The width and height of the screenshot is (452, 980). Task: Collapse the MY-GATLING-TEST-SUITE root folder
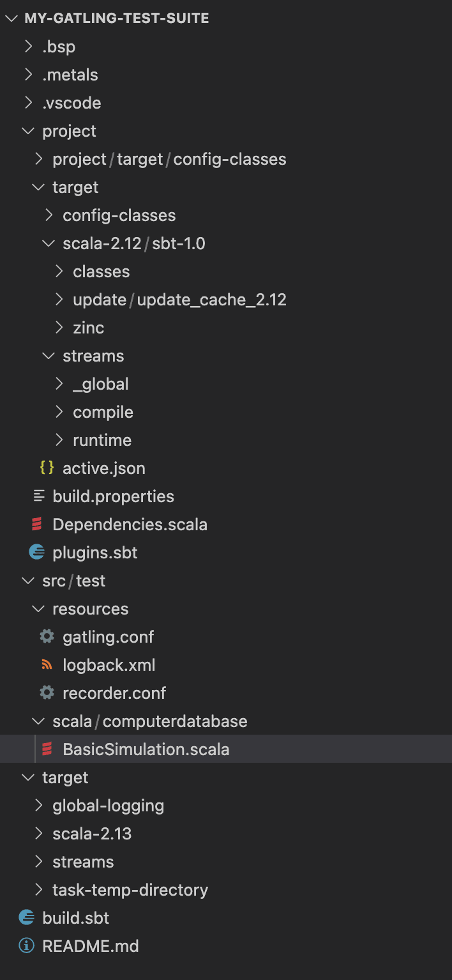pyautogui.click(x=11, y=18)
